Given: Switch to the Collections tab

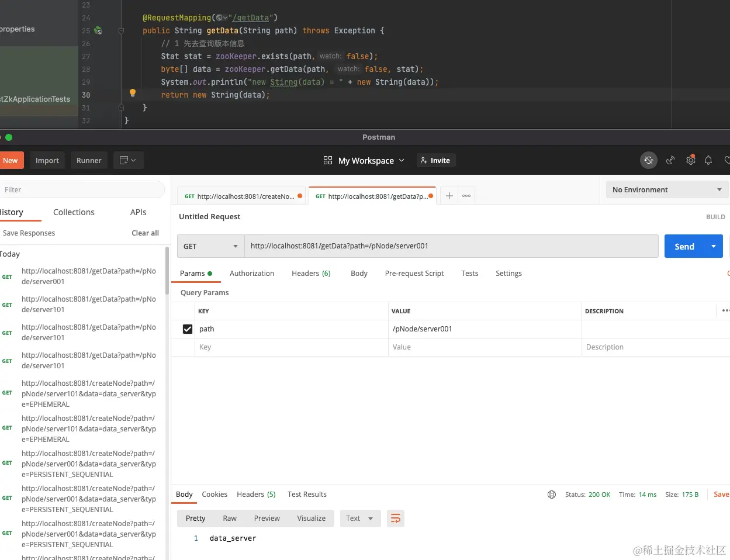Looking at the screenshot, I should tap(74, 212).
